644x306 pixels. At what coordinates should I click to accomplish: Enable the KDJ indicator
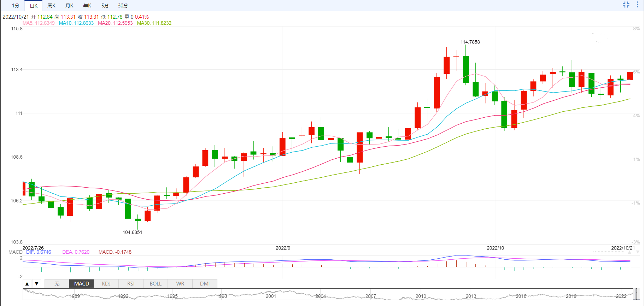[106, 284]
